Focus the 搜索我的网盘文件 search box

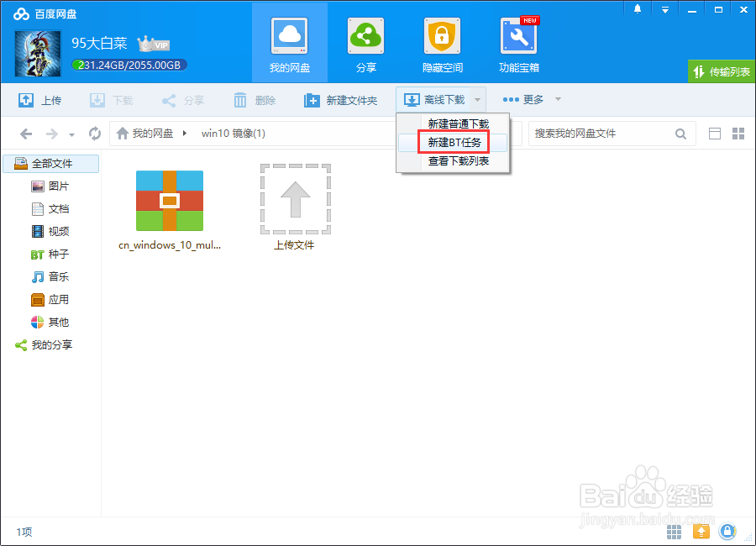click(602, 134)
